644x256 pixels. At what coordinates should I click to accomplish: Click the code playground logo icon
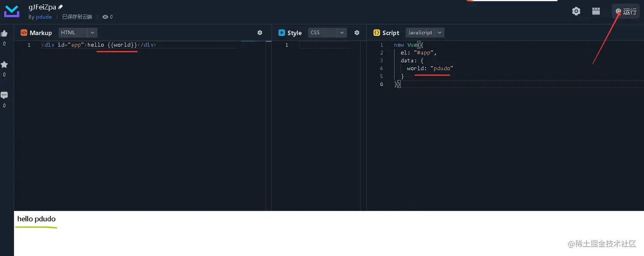tap(11, 12)
